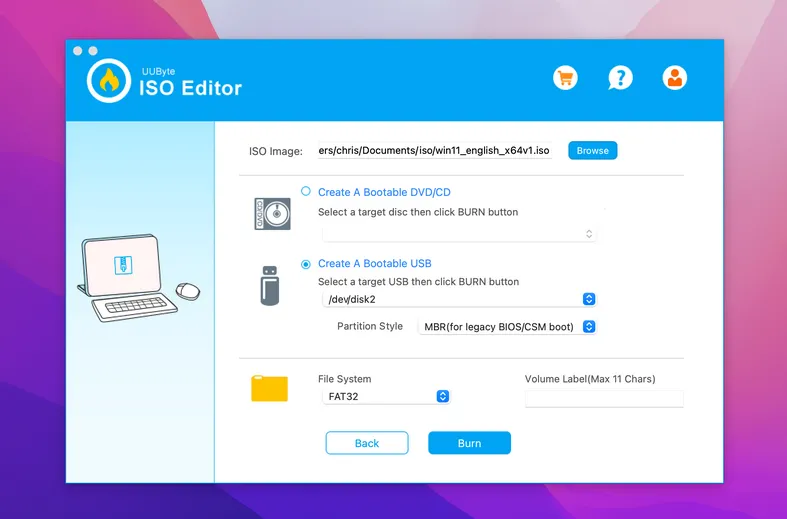Open the FAT32 file system dropdown

pyautogui.click(x=386, y=397)
